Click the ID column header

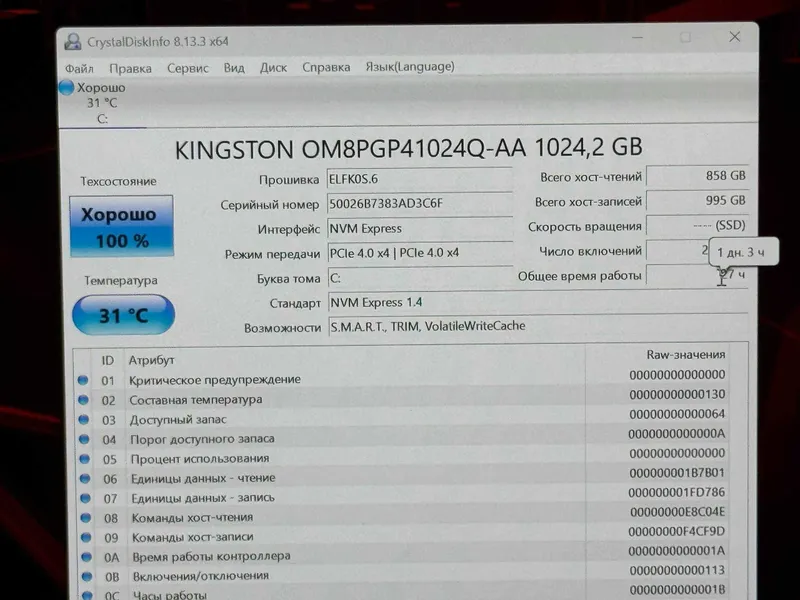coord(108,361)
